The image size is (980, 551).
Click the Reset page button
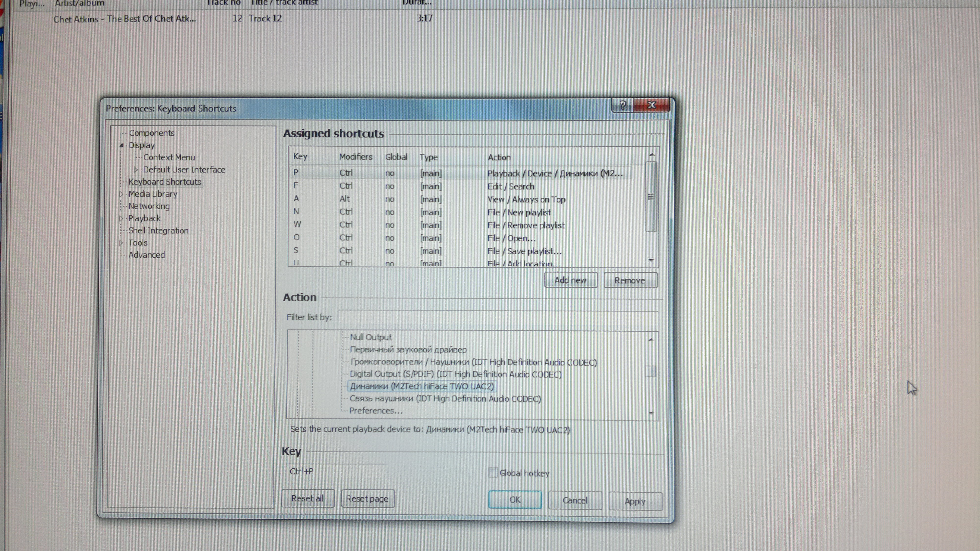(x=367, y=499)
